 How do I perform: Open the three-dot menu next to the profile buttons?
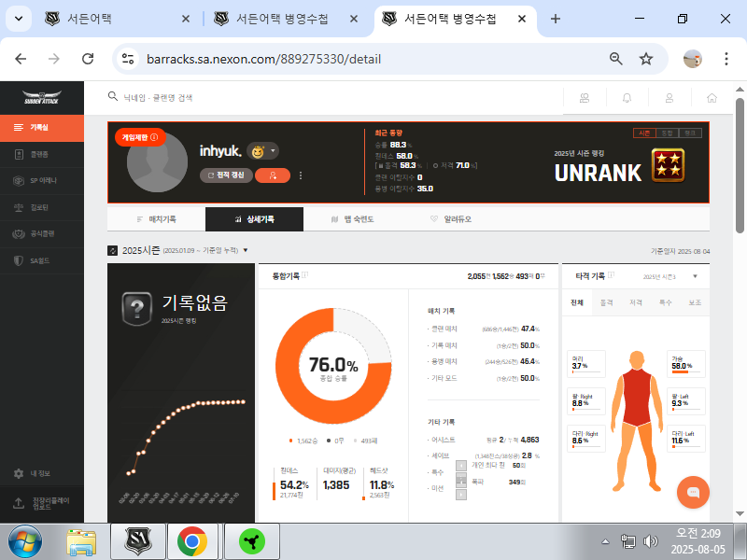click(x=301, y=175)
